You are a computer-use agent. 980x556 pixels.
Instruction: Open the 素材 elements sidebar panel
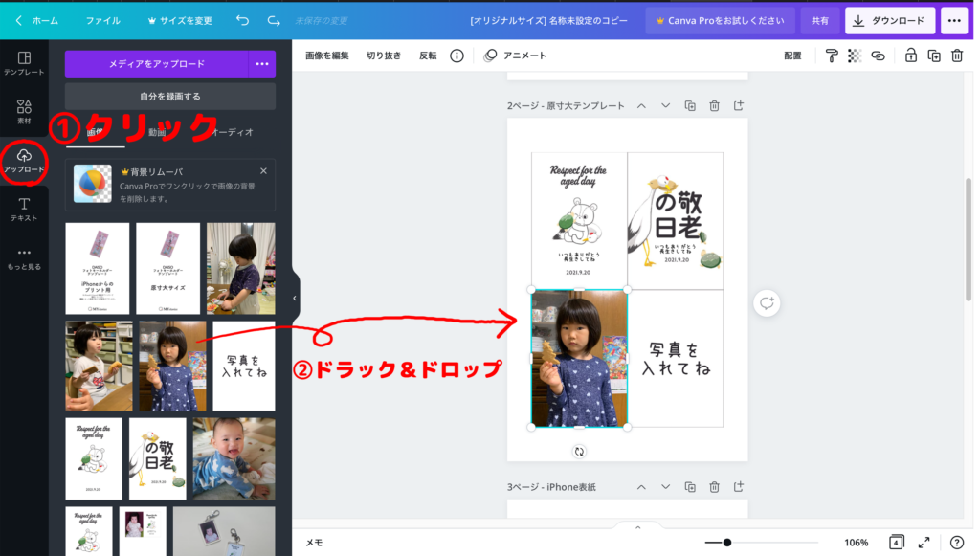tap(24, 112)
